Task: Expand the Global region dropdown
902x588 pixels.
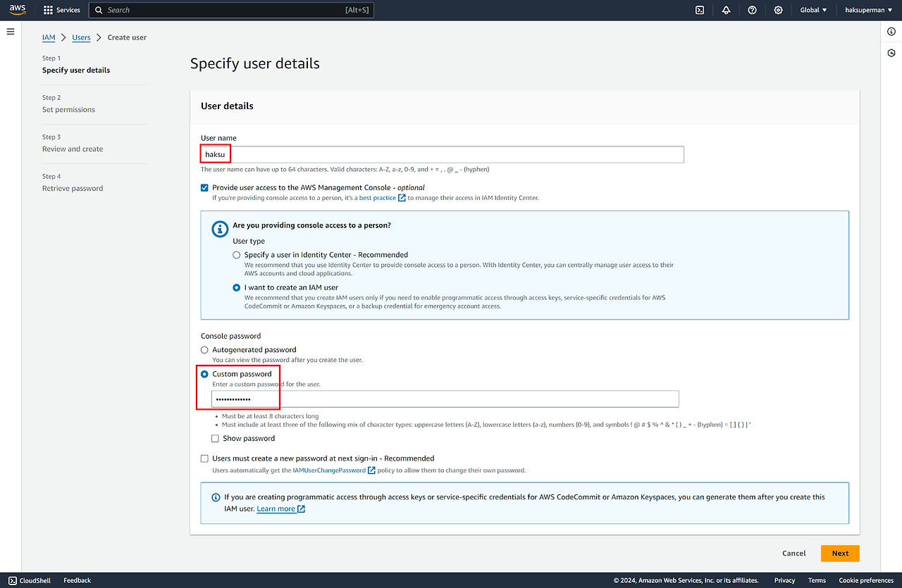Action: click(x=813, y=10)
